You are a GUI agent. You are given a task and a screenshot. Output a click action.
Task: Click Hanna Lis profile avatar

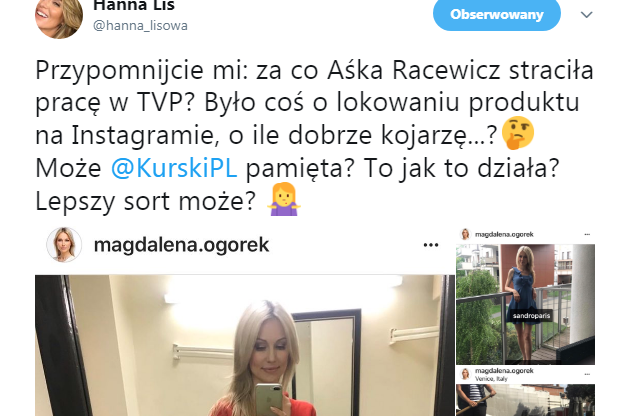pyautogui.click(x=59, y=18)
